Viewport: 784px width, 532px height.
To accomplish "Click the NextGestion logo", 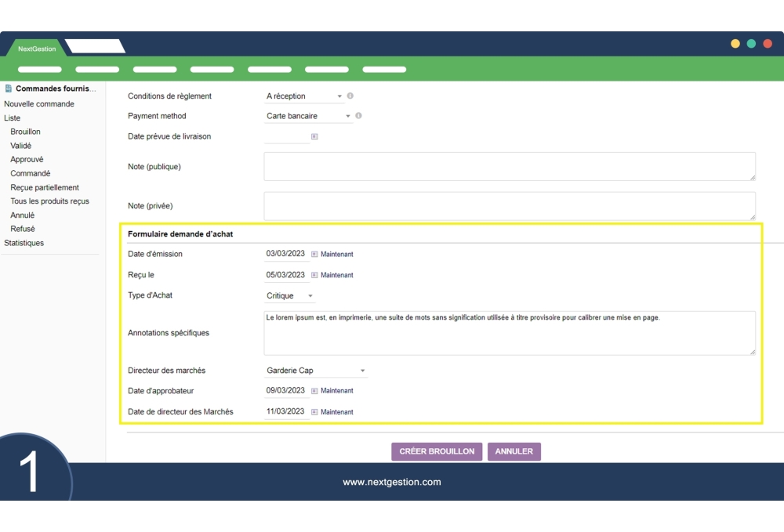I will (x=35, y=48).
